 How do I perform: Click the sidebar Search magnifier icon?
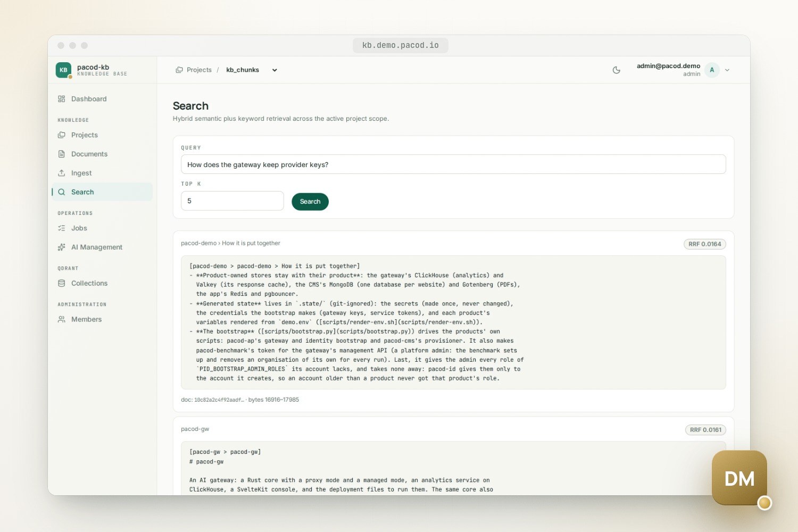62,192
